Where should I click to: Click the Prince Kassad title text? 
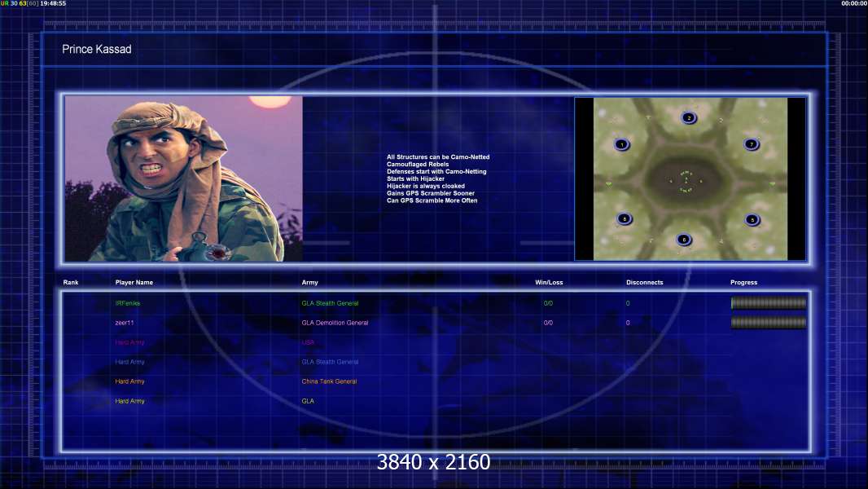(96, 50)
